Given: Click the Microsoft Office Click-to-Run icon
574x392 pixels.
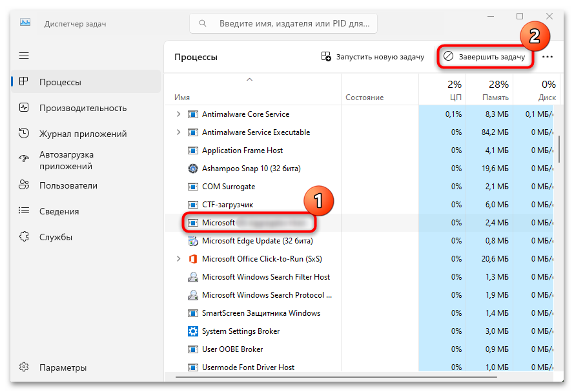Looking at the screenshot, I should (x=192, y=259).
